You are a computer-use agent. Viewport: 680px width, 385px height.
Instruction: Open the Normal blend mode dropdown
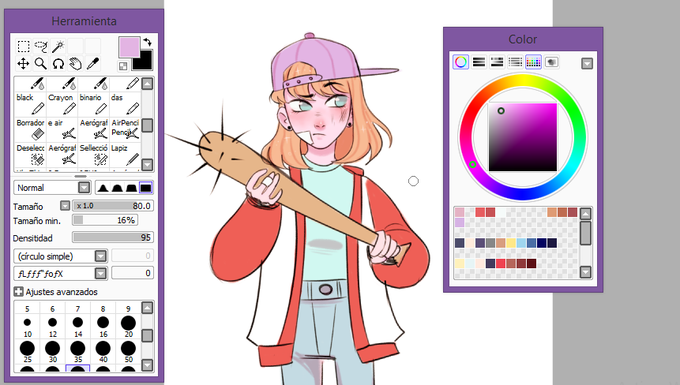[x=84, y=188]
